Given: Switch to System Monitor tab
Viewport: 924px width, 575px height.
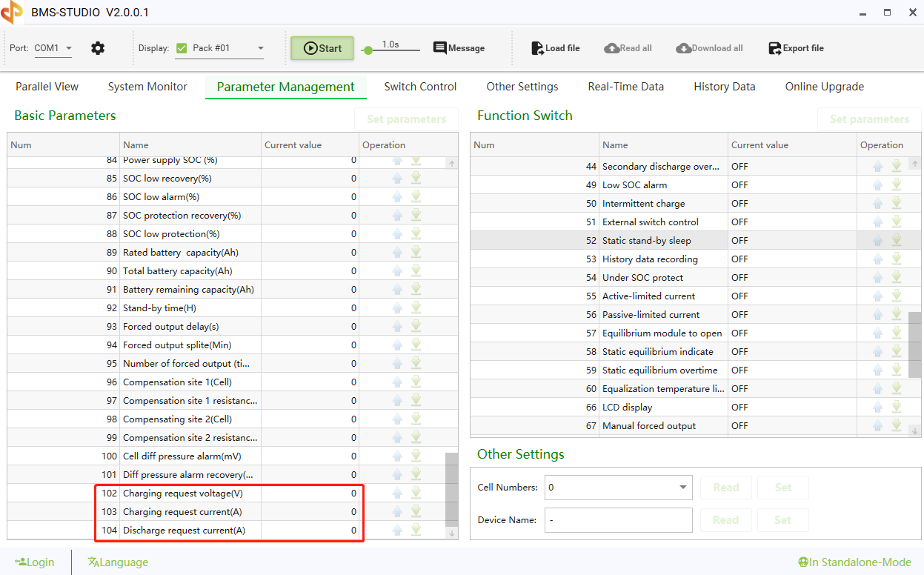Looking at the screenshot, I should coord(147,87).
